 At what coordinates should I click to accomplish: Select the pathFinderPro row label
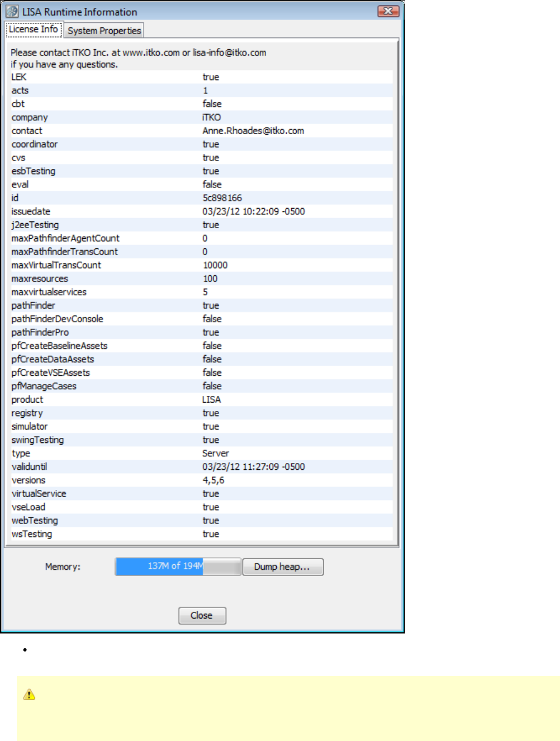pyautogui.click(x=40, y=332)
